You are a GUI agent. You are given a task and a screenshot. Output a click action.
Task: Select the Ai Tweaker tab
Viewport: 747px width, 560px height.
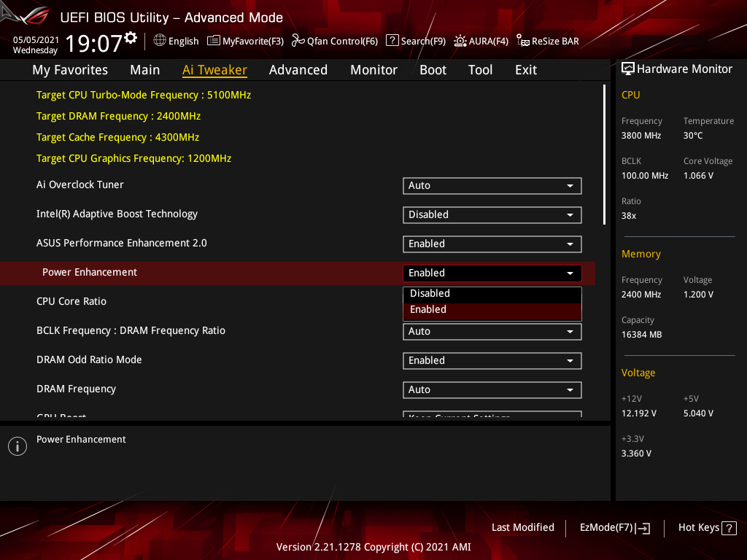pyautogui.click(x=215, y=70)
